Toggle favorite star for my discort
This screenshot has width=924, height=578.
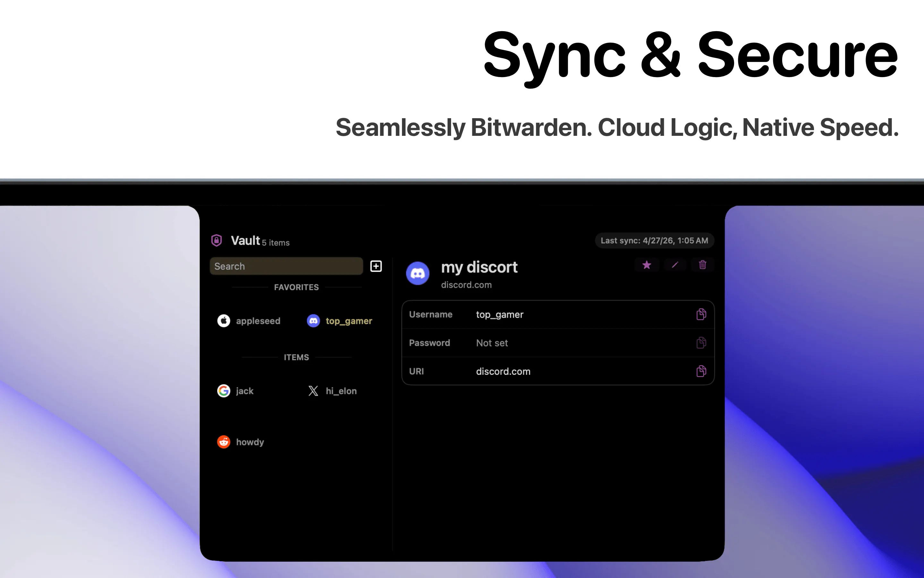coord(646,265)
